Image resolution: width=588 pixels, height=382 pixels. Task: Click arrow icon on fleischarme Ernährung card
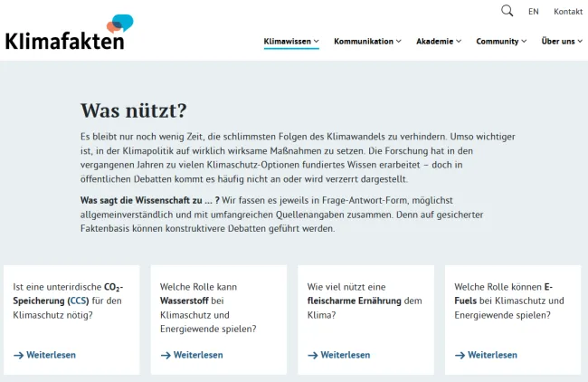pos(313,355)
